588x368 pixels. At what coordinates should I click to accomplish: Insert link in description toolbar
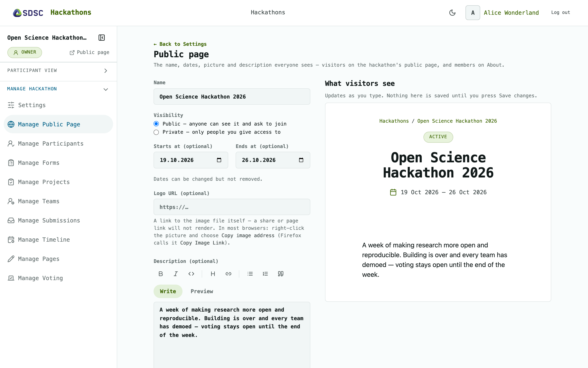pyautogui.click(x=228, y=274)
